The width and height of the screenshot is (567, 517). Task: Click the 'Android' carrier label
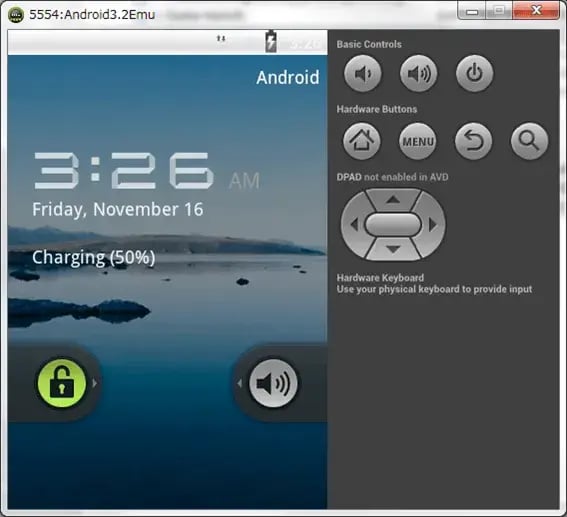(x=288, y=77)
